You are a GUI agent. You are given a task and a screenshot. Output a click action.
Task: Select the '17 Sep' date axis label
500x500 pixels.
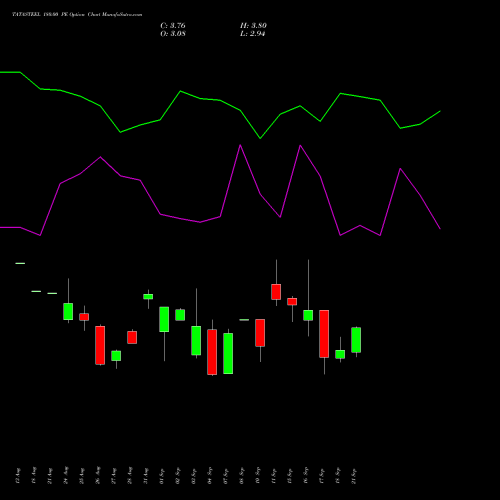click(322, 475)
